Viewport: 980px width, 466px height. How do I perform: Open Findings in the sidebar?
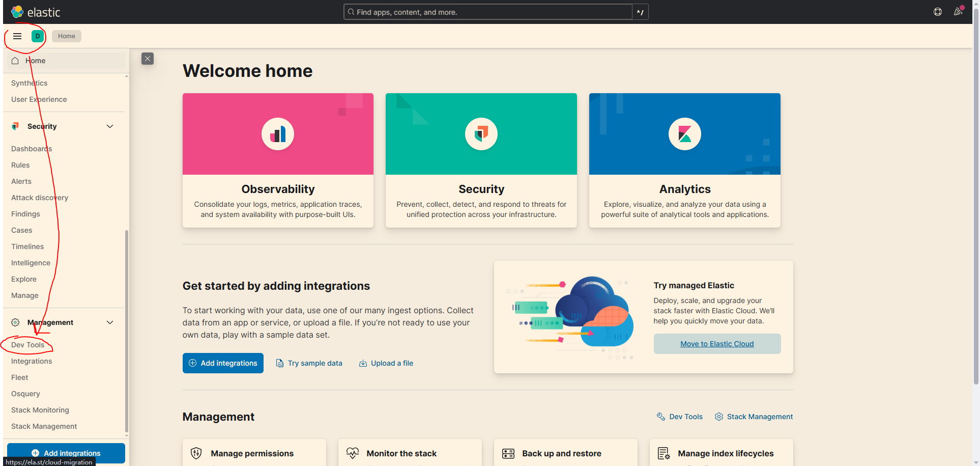click(x=25, y=214)
